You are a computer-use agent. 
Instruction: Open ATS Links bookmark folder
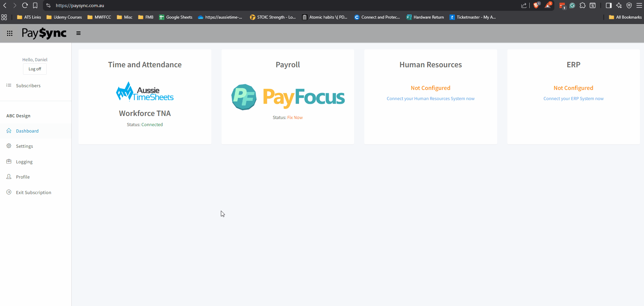(x=29, y=17)
